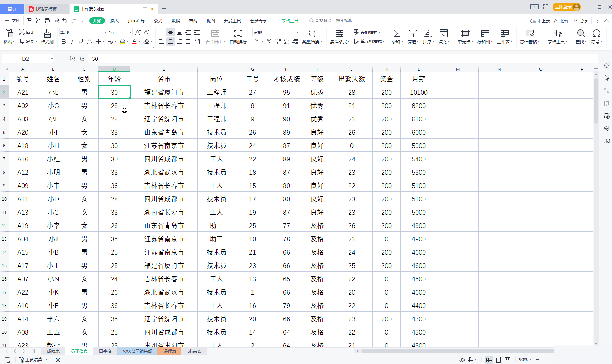Click the 分享 sharing link

click(x=581, y=21)
